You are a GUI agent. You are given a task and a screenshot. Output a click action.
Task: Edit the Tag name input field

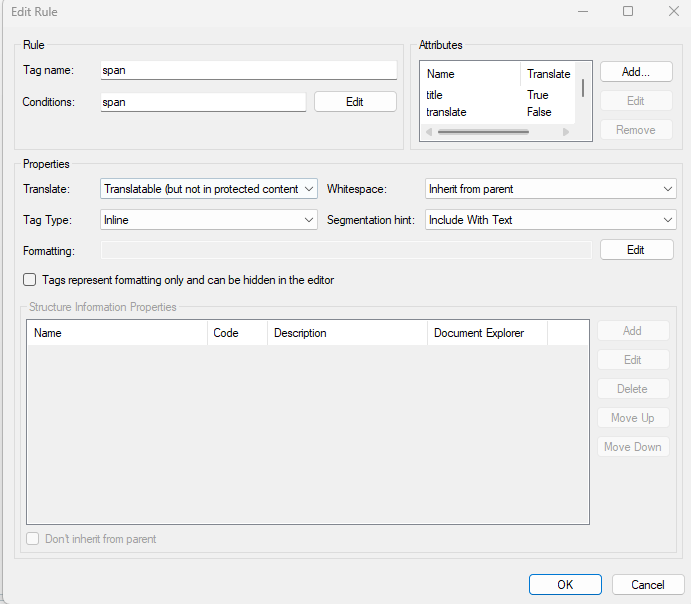coord(249,70)
